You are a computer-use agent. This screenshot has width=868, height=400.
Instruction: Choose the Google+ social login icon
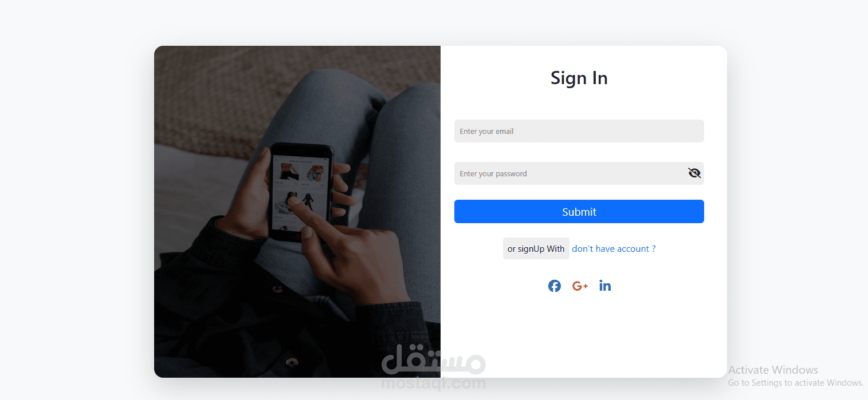[580, 286]
